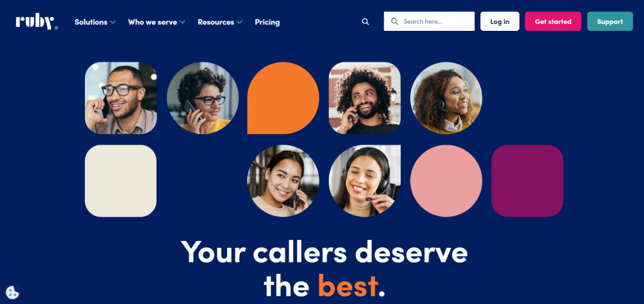644x304 pixels.
Task: Expand the Who we serve chevron
Action: coord(182,22)
